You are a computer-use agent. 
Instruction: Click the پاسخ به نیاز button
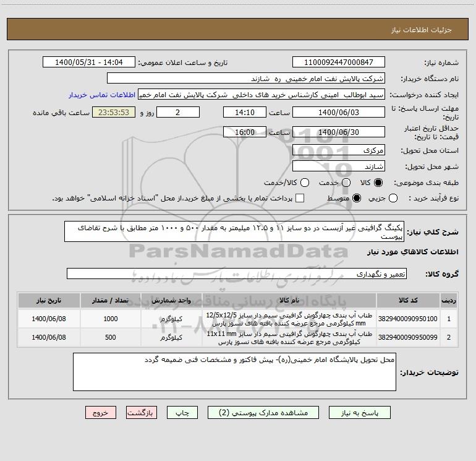pyautogui.click(x=359, y=412)
